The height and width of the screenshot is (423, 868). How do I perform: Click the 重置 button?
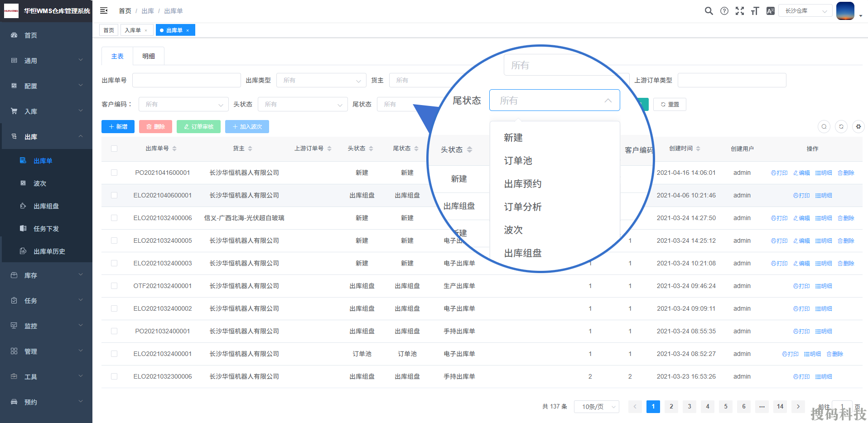click(x=670, y=104)
